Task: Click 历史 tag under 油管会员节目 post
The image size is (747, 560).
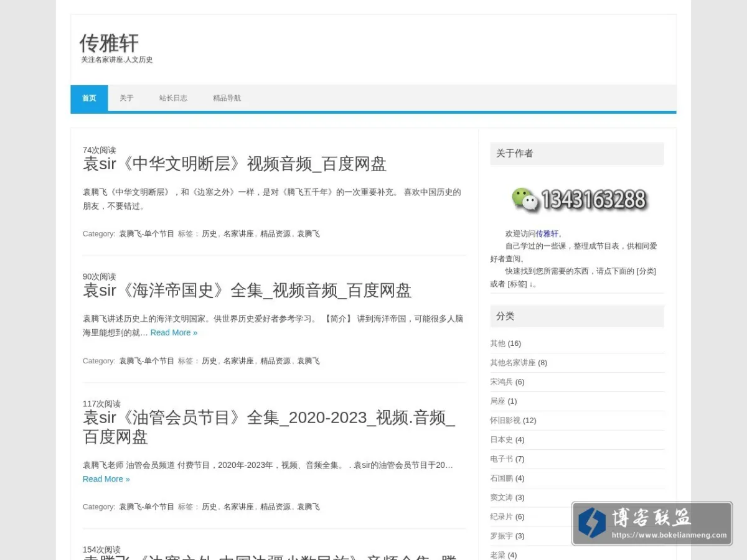Action: coord(209,507)
